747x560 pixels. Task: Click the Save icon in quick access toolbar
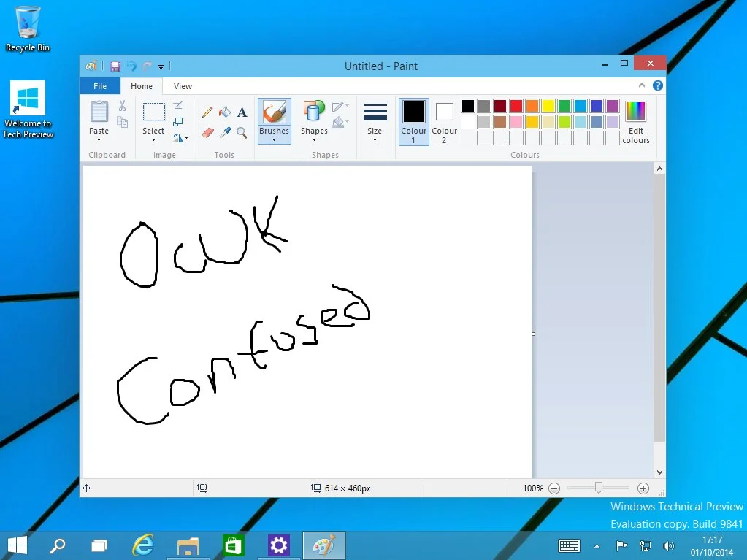click(x=115, y=66)
